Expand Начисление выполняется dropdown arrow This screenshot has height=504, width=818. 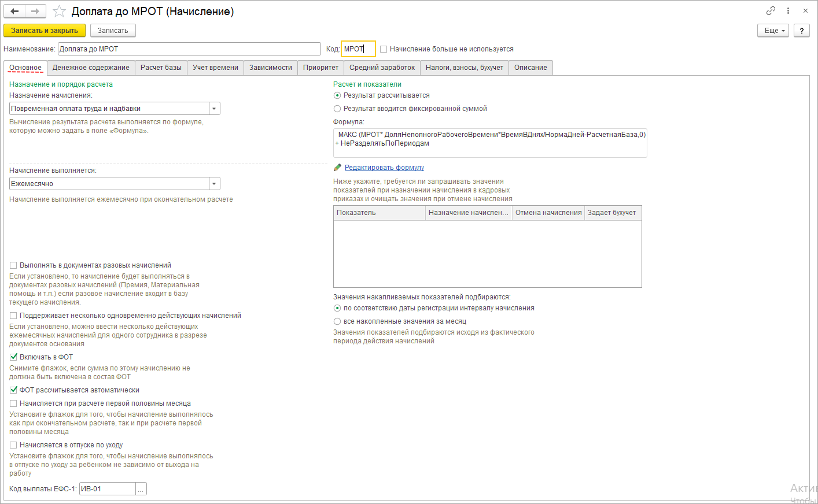click(215, 184)
